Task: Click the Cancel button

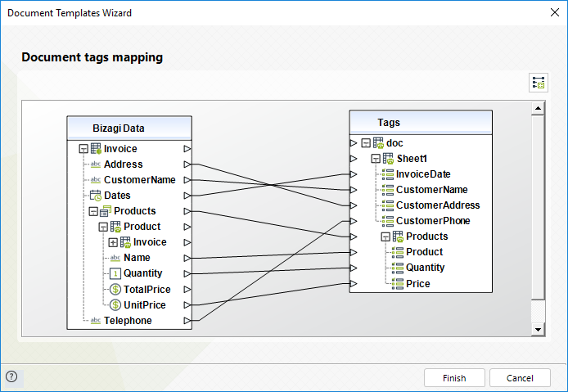Action: [x=520, y=378]
